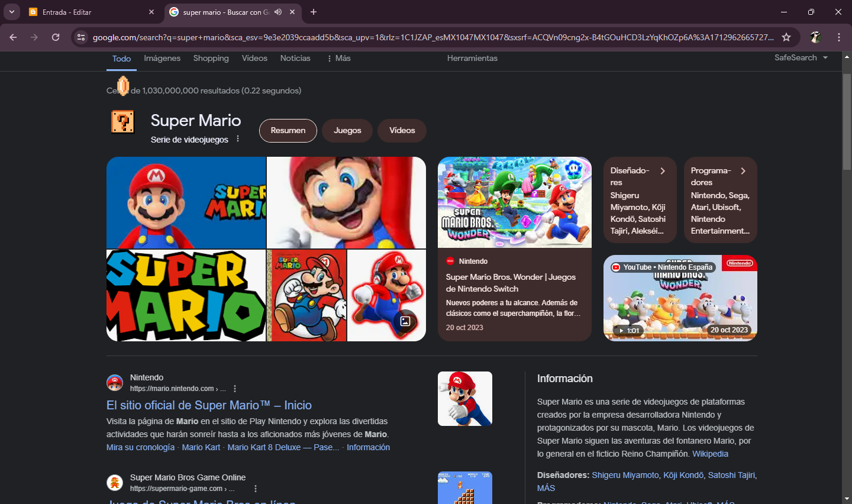Switch to Videos results tab

[254, 58]
